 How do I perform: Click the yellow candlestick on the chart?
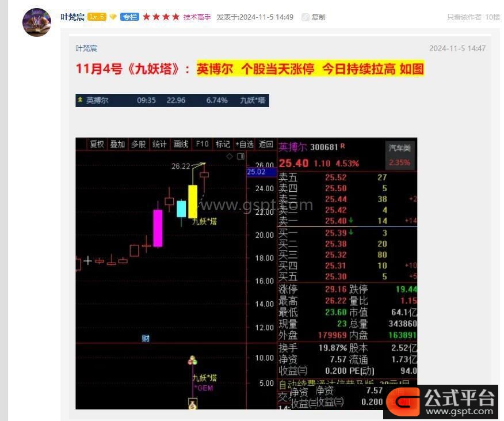pyautogui.click(x=193, y=201)
